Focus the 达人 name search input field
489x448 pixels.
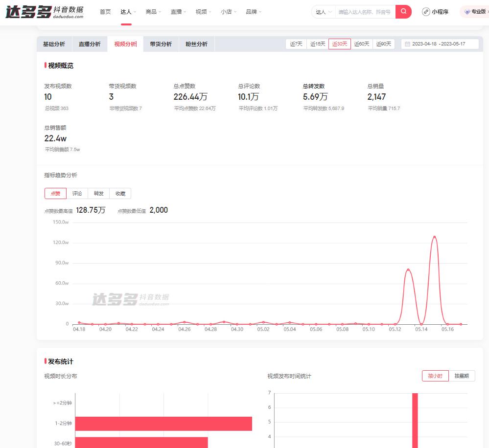tap(365, 12)
